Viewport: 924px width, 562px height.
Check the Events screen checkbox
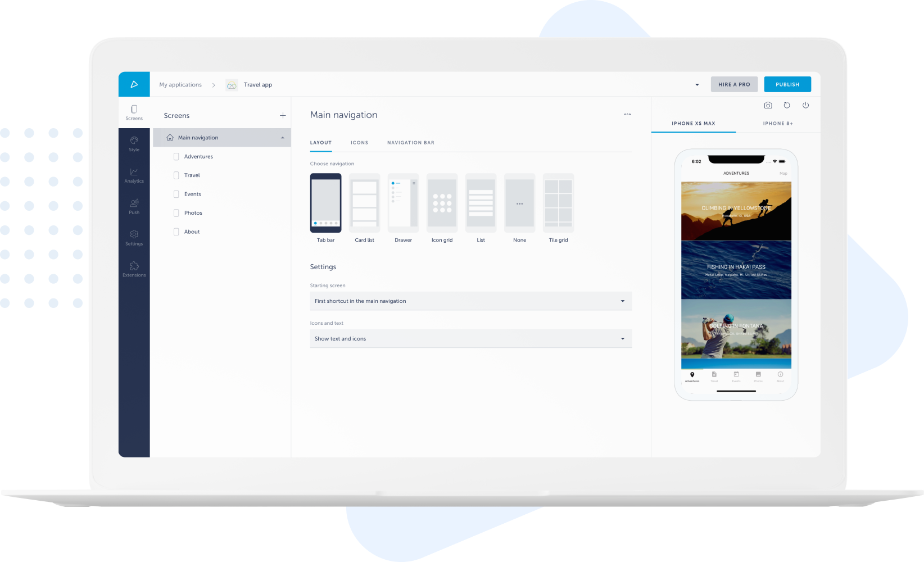(176, 194)
